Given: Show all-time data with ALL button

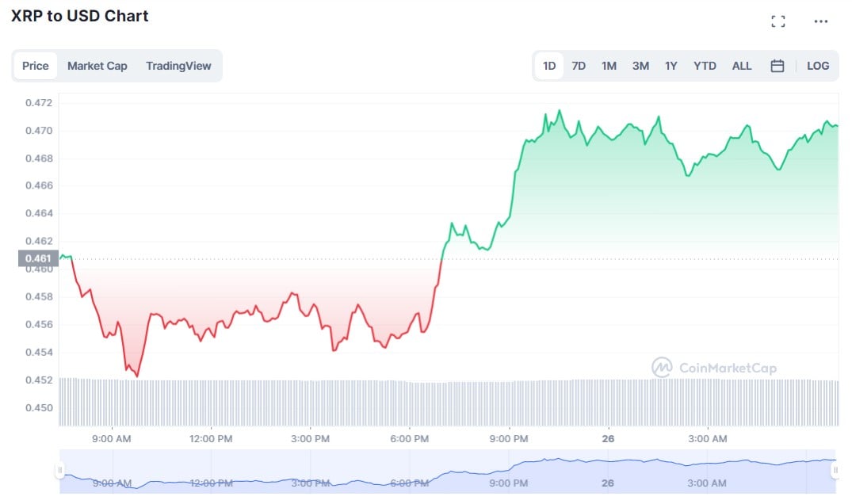Looking at the screenshot, I should 741,66.
